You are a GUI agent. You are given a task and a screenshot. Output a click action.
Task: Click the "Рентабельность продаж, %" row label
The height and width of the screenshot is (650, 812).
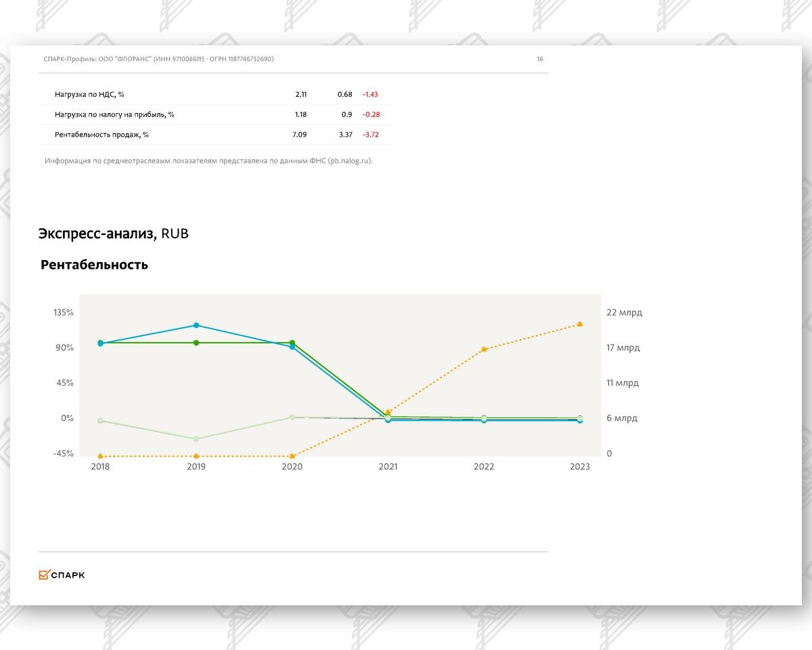point(101,135)
